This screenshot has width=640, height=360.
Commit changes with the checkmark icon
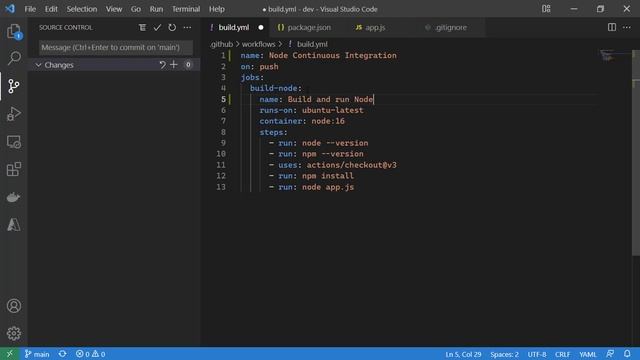point(157,27)
